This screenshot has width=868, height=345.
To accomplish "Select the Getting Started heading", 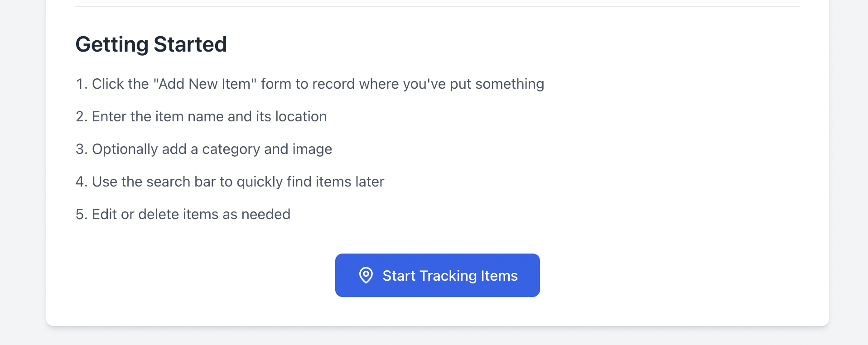I will (x=151, y=44).
